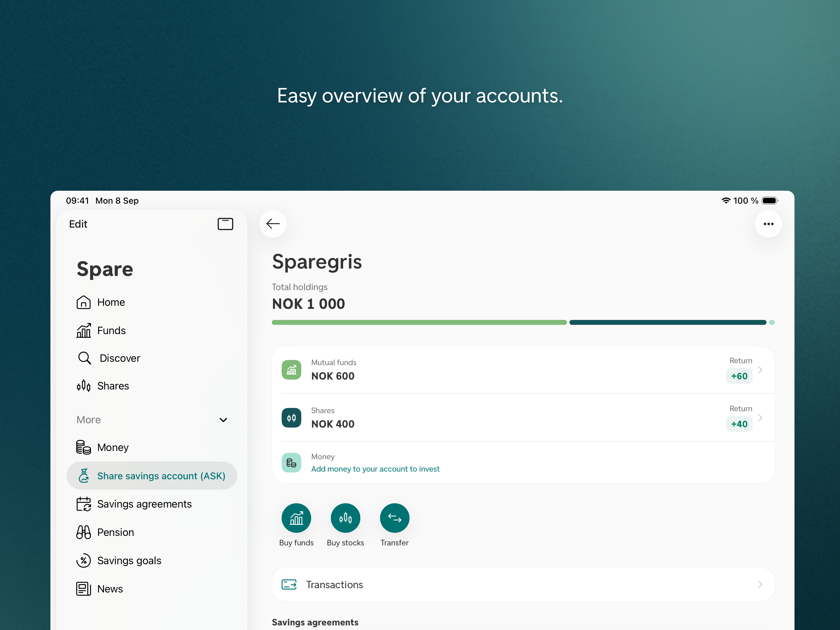Viewport: 840px width, 630px height.
Task: Click the Transactions card icon
Action: click(x=289, y=584)
